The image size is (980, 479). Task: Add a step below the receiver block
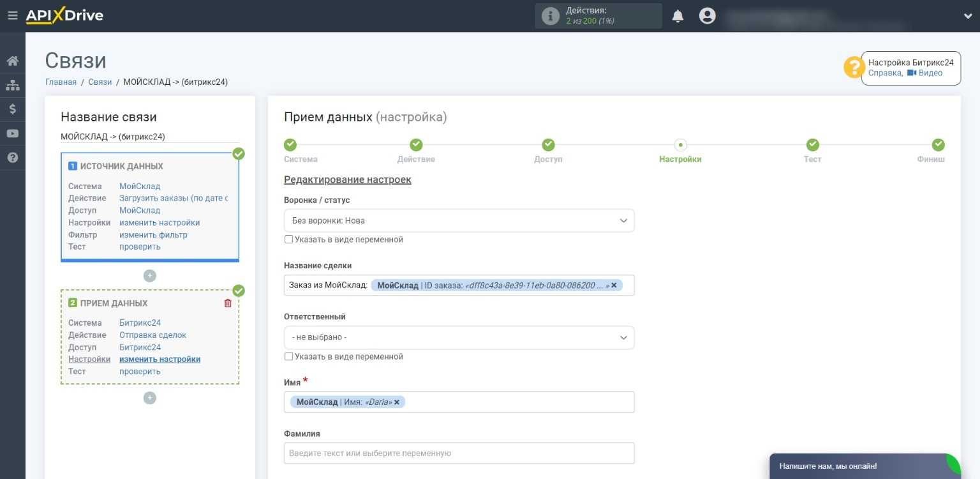[149, 398]
